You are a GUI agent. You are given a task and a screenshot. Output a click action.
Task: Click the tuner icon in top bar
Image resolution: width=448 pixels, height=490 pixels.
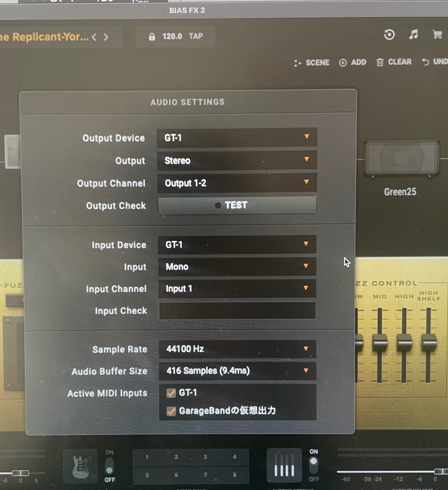click(389, 35)
